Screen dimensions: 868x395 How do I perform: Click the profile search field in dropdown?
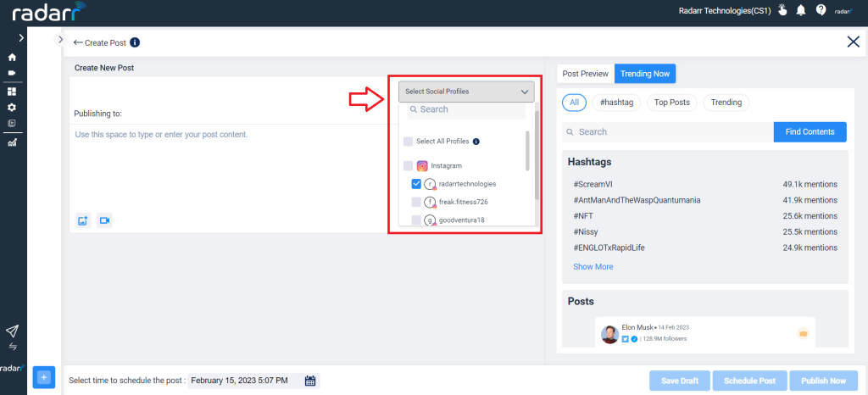(x=467, y=109)
